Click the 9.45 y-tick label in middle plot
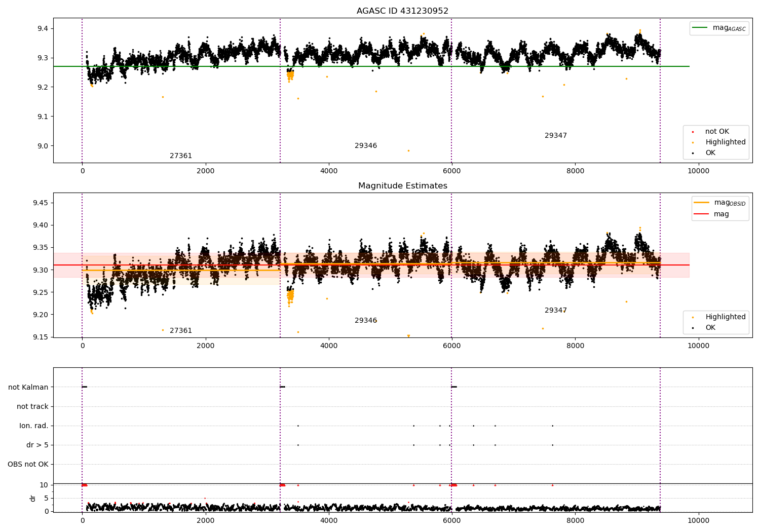The image size is (760, 532). pos(41,203)
